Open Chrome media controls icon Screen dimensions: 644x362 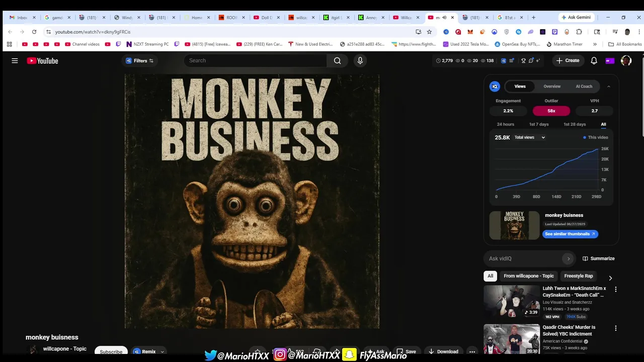tap(615, 32)
